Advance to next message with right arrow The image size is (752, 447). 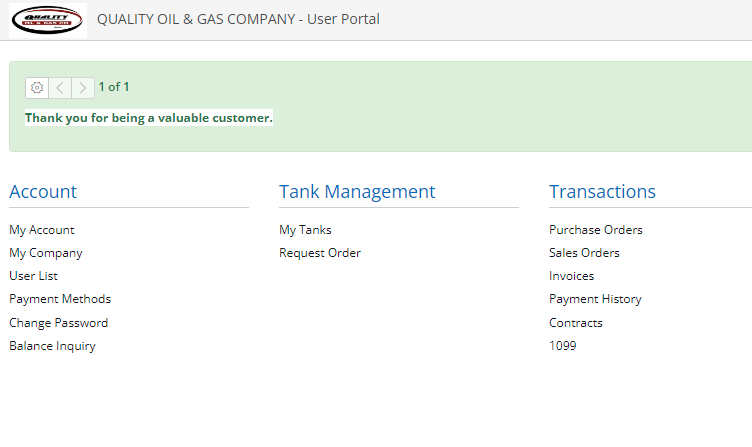coord(83,87)
